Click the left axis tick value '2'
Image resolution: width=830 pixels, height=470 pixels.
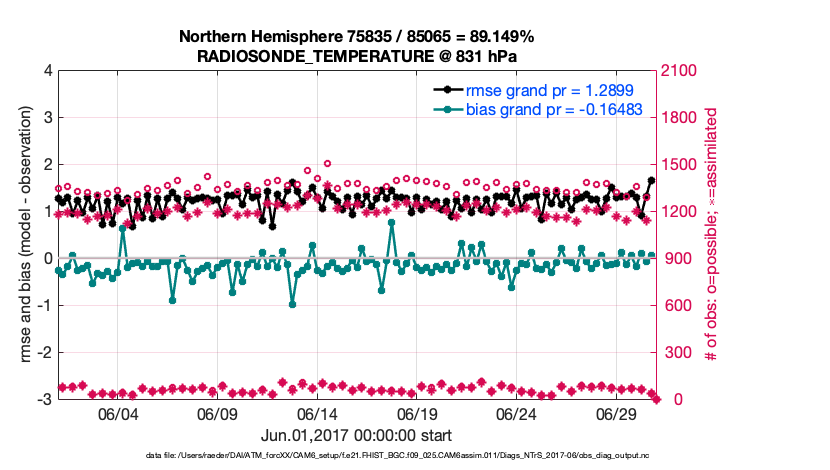click(48, 165)
